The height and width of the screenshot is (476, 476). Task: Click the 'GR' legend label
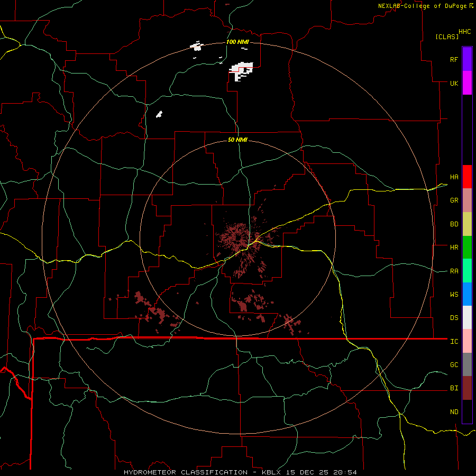point(454,200)
